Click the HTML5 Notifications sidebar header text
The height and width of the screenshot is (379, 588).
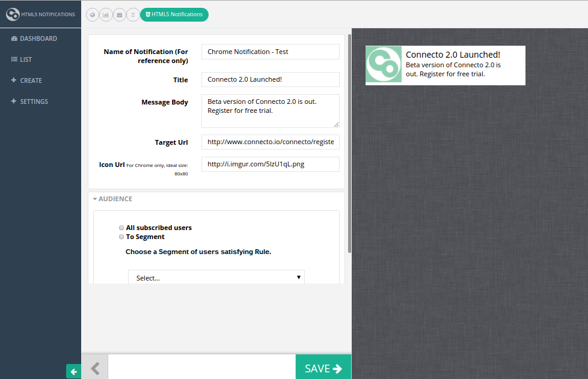pyautogui.click(x=48, y=14)
